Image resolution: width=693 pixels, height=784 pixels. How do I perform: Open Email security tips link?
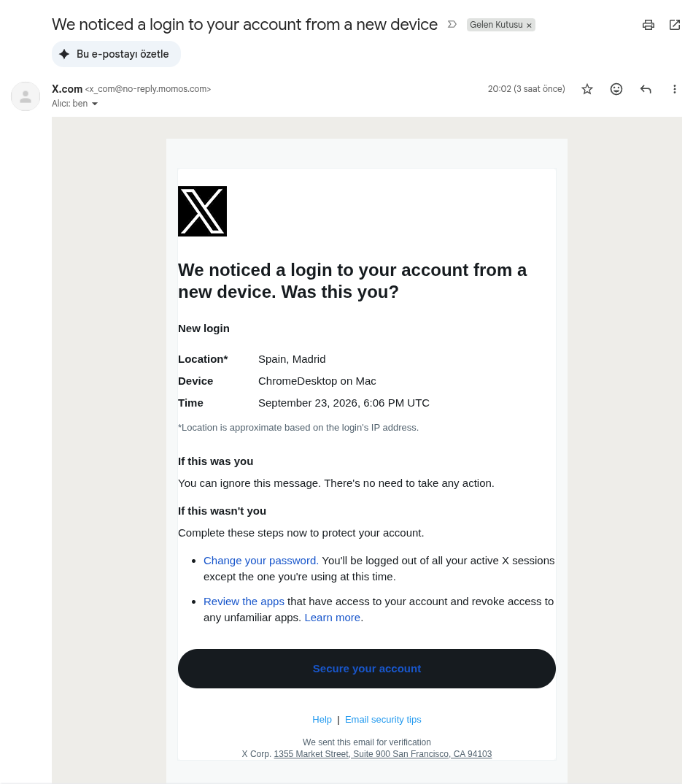pyautogui.click(x=383, y=720)
